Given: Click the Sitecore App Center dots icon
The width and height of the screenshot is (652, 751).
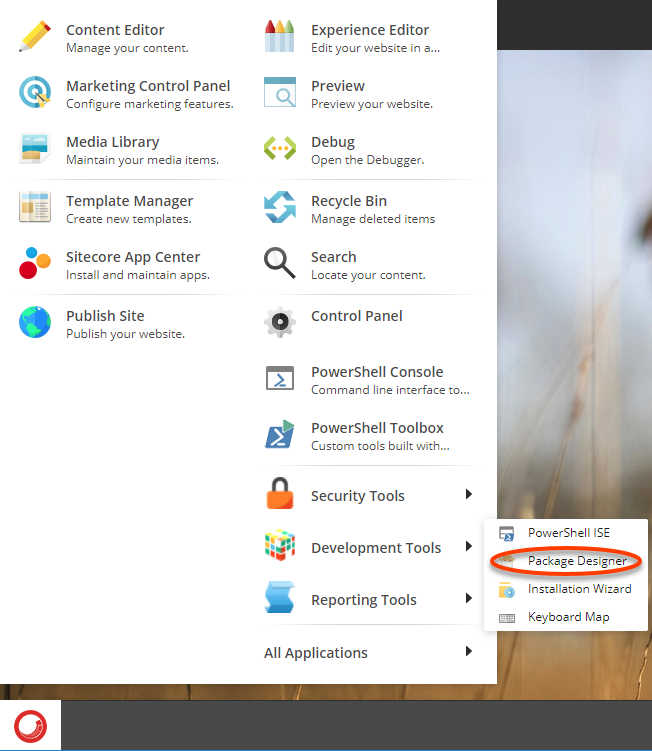Looking at the screenshot, I should click(x=35, y=263).
